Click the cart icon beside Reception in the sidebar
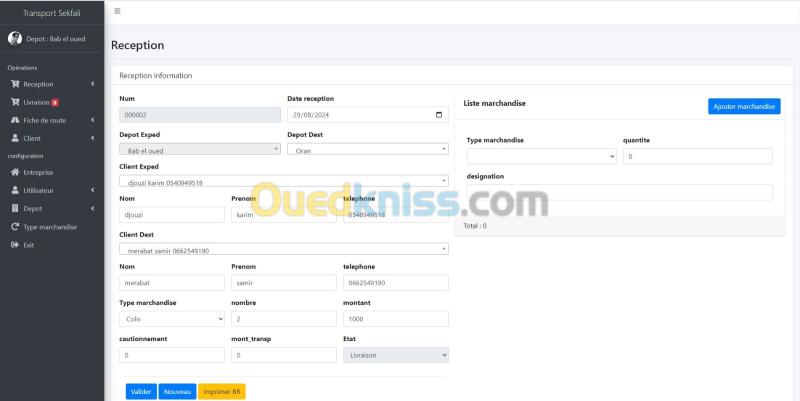The height and width of the screenshot is (401, 800). coord(15,84)
